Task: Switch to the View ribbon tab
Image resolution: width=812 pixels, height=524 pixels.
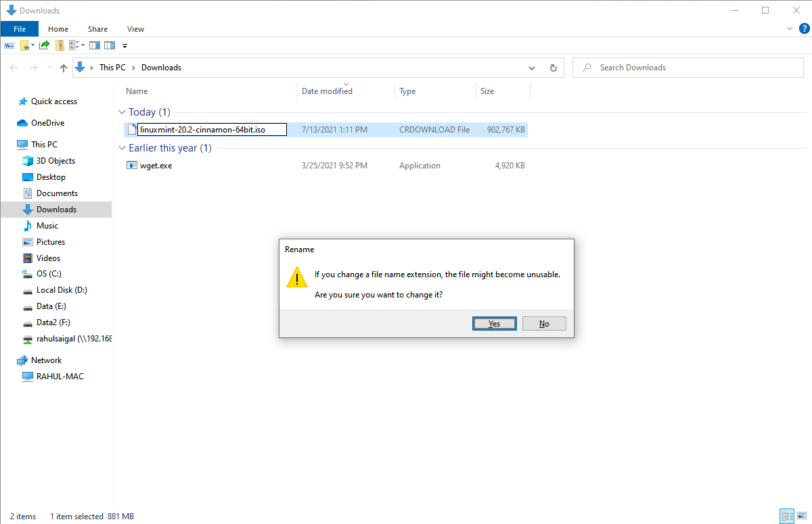Action: point(135,29)
